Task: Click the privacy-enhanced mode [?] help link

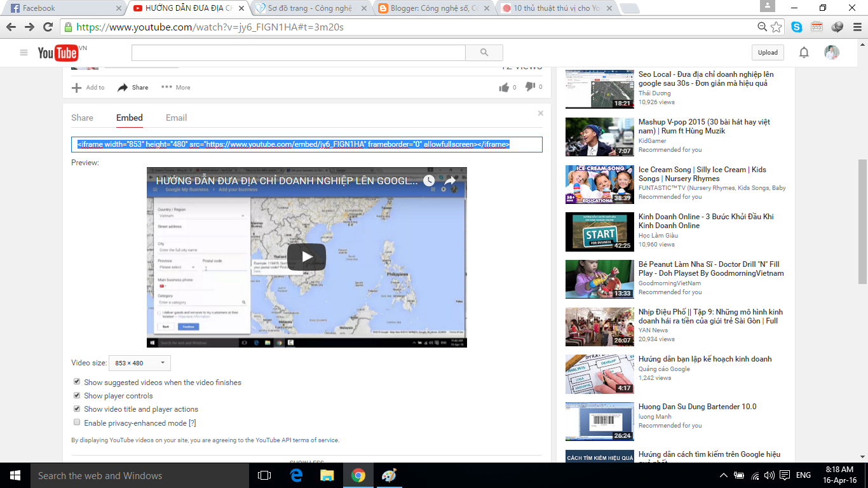Action: (x=193, y=423)
